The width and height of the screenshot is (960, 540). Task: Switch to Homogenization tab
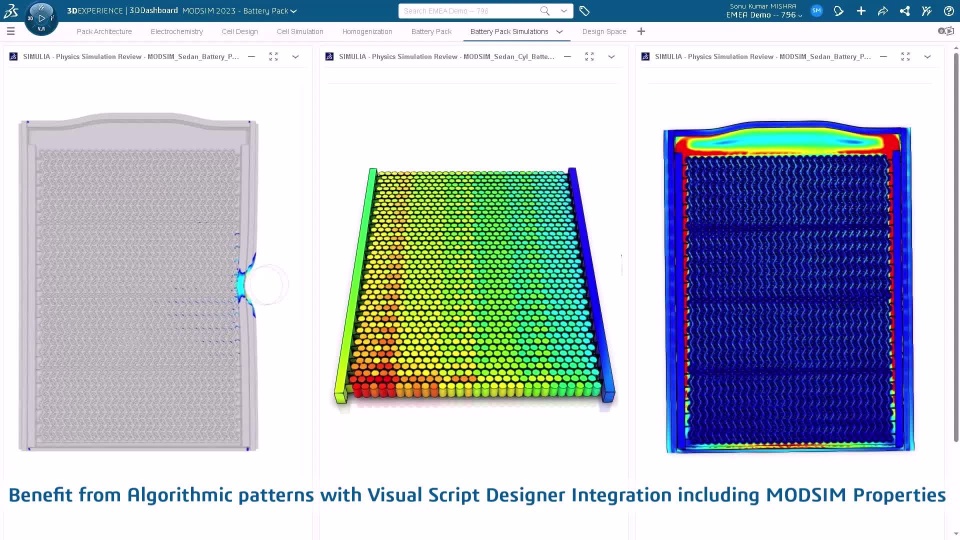pyautogui.click(x=367, y=31)
